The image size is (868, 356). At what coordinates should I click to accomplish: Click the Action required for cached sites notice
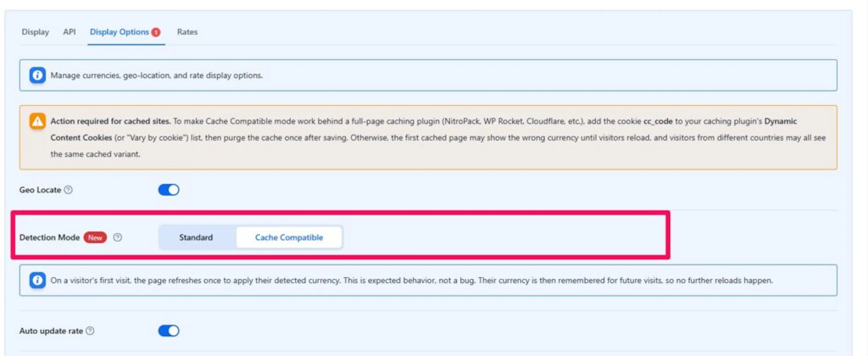(x=428, y=137)
